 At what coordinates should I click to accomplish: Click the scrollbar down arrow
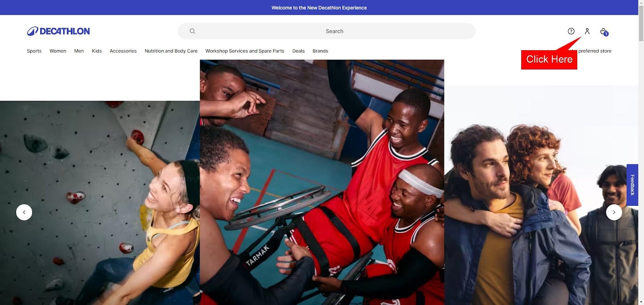coord(641,302)
